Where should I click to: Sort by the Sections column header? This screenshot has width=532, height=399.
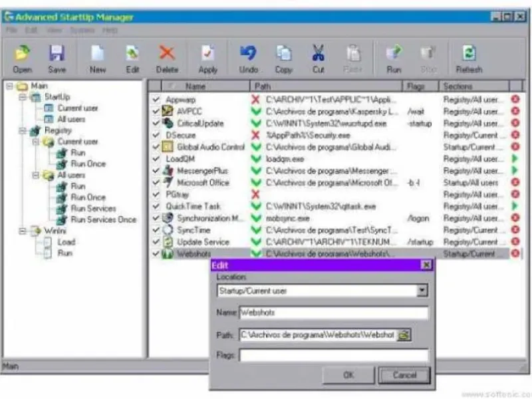474,86
